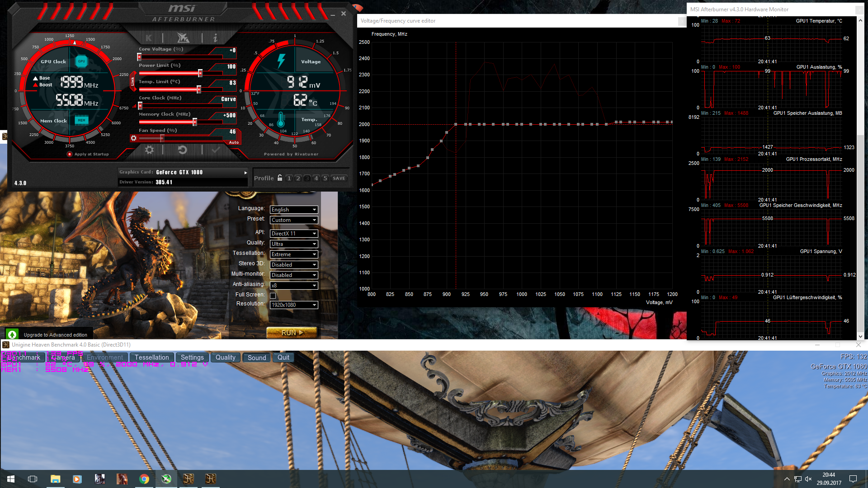Viewport: 868px width, 488px height.
Task: Open Chrome from the taskbar
Action: (x=144, y=479)
